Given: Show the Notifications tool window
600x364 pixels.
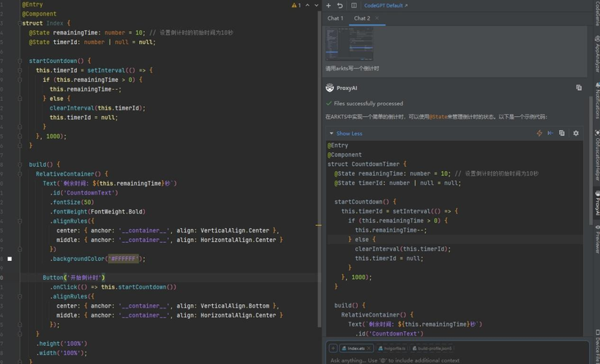Looking at the screenshot, I should pyautogui.click(x=596, y=100).
